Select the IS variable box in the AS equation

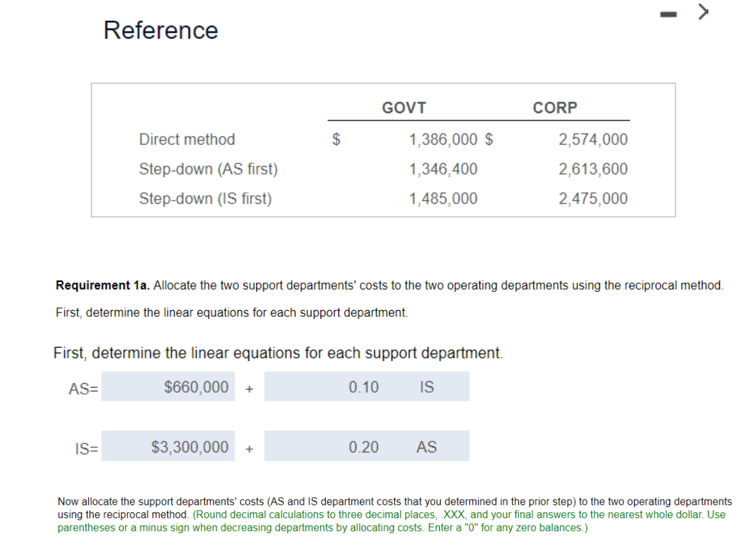coord(427,386)
